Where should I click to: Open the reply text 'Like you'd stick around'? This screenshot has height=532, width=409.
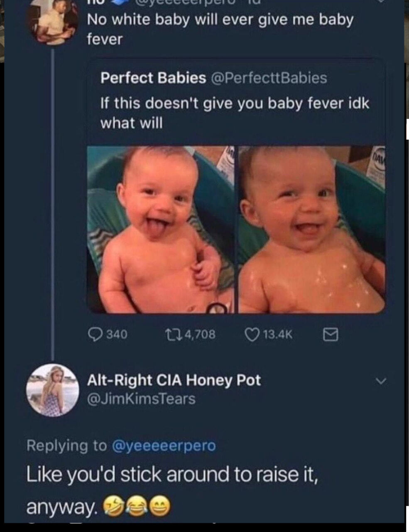click(172, 490)
